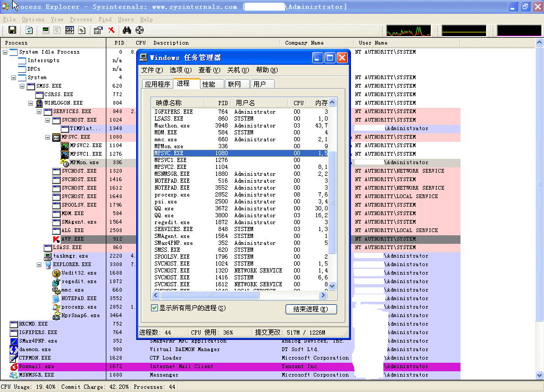This screenshot has width=544, height=392.
Task: Click the binoculars Find icon
Action: click(127, 30)
